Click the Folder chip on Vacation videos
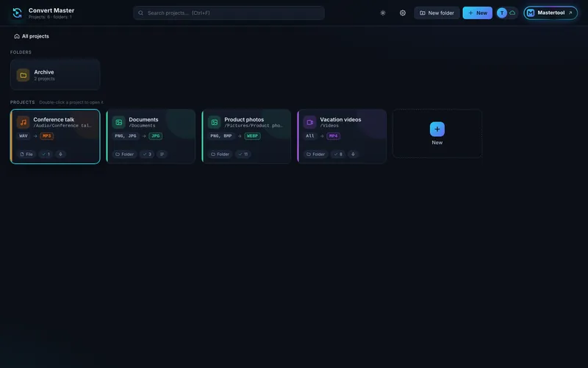 [x=316, y=155]
